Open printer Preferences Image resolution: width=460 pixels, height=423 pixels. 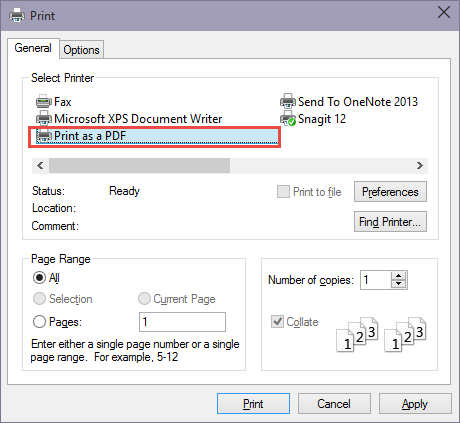[390, 192]
